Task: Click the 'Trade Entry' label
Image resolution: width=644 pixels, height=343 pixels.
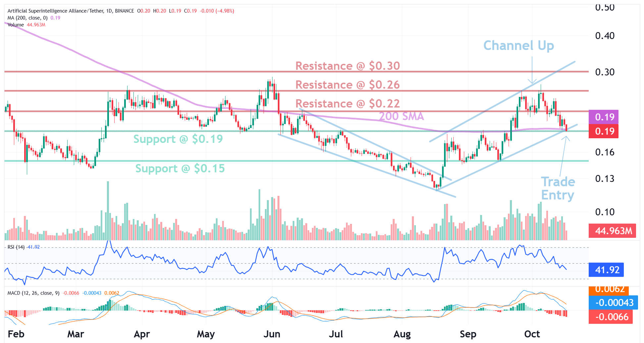Action: coord(558,188)
